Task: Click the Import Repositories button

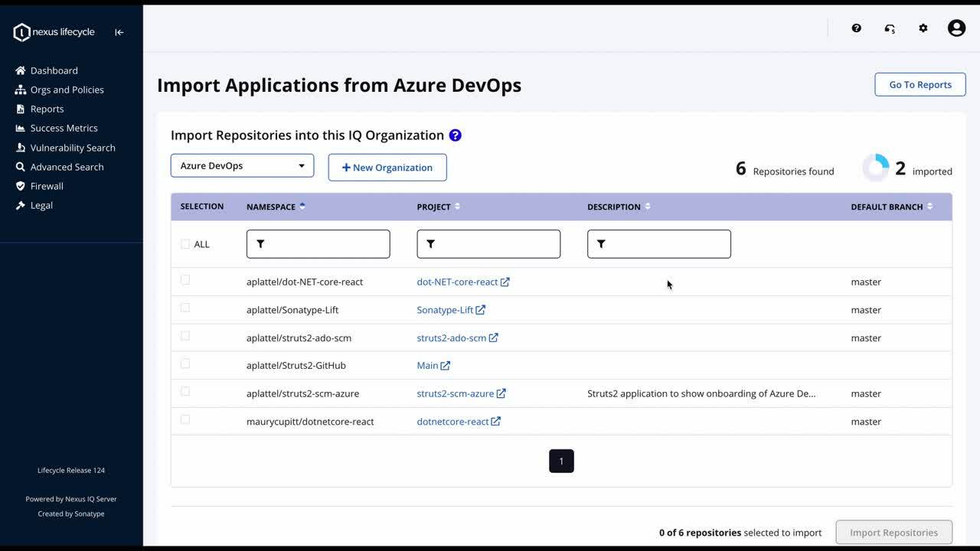Action: [x=893, y=533]
